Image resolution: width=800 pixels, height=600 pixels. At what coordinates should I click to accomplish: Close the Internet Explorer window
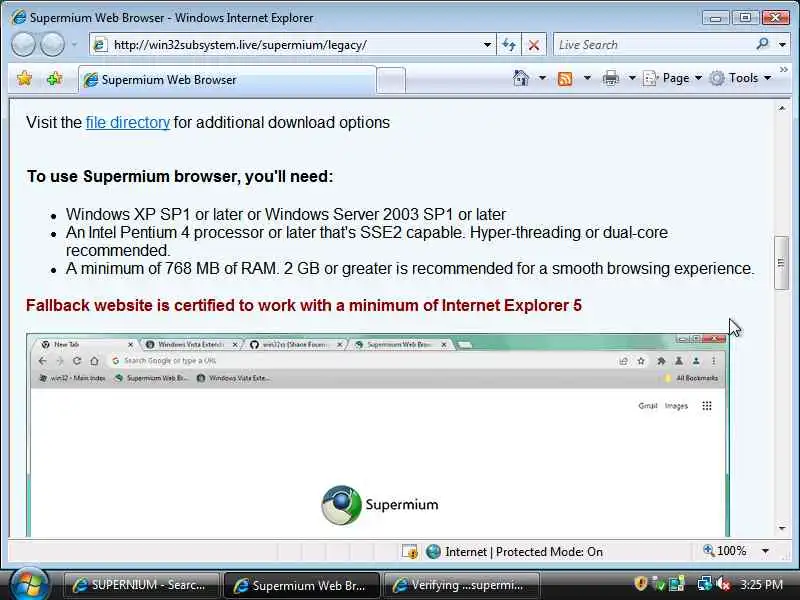coord(776,18)
